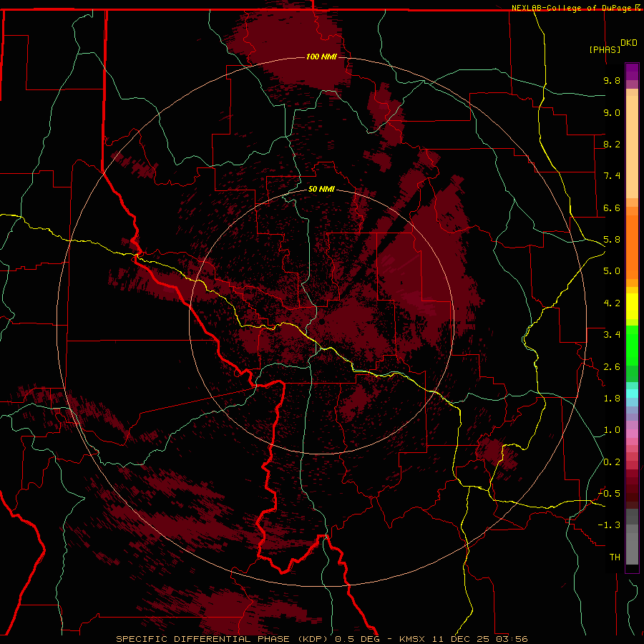
Task: Click the purple swatch atop the color bar
Action: pos(632,72)
